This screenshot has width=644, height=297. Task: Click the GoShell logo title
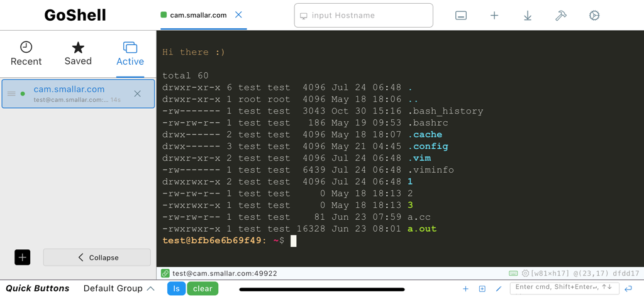(75, 15)
